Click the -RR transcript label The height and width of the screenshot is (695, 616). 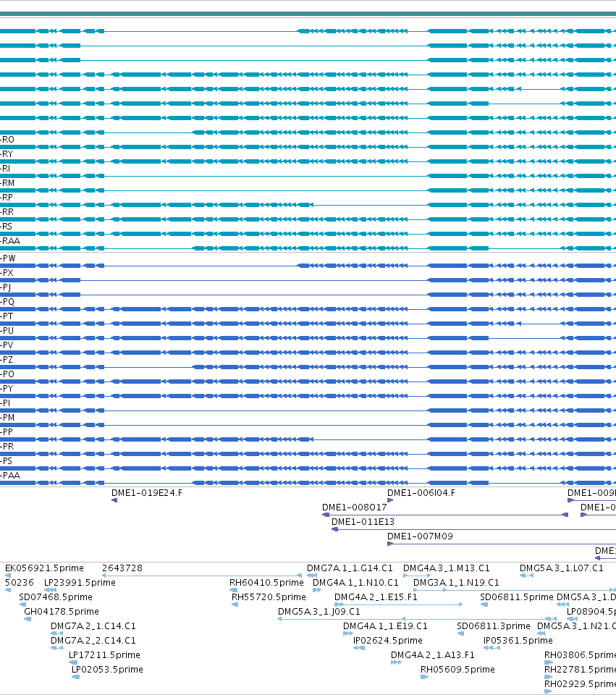pos(7,212)
